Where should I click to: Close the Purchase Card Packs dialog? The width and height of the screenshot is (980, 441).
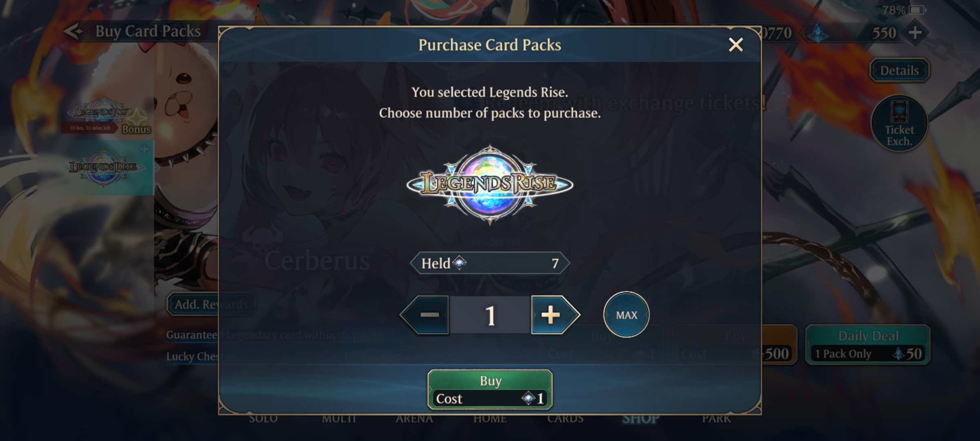coord(736,45)
